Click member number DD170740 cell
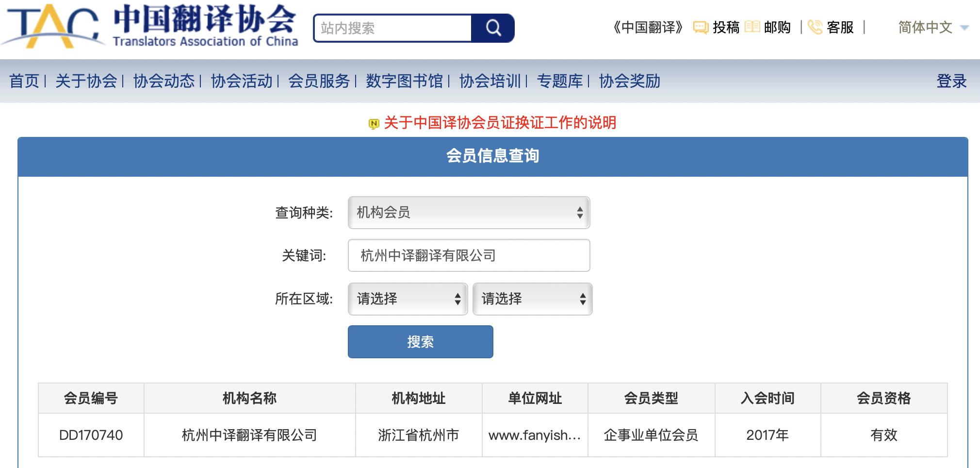 (x=91, y=435)
